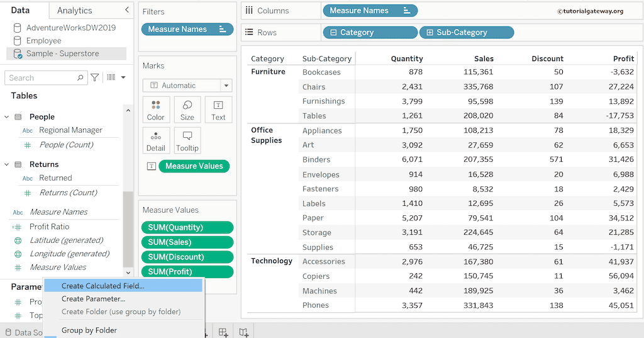The image size is (644, 338).
Task: Click the new story icon at bottom
Action: pos(244,332)
